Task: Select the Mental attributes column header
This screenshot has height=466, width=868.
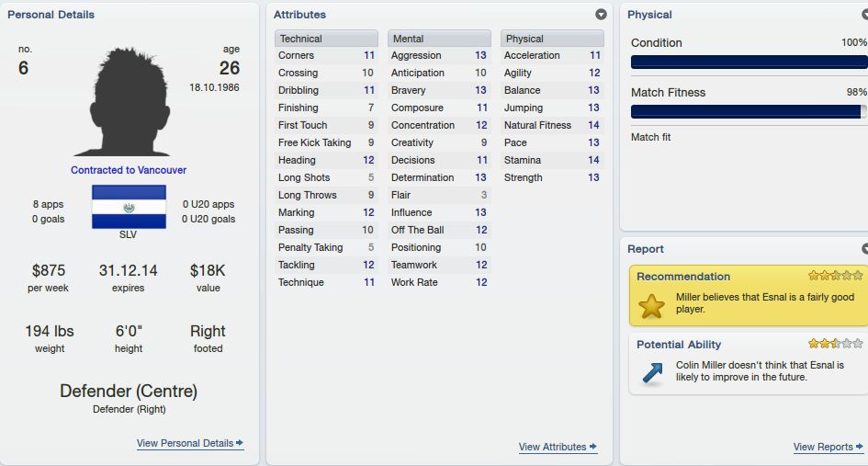Action: 439,39
